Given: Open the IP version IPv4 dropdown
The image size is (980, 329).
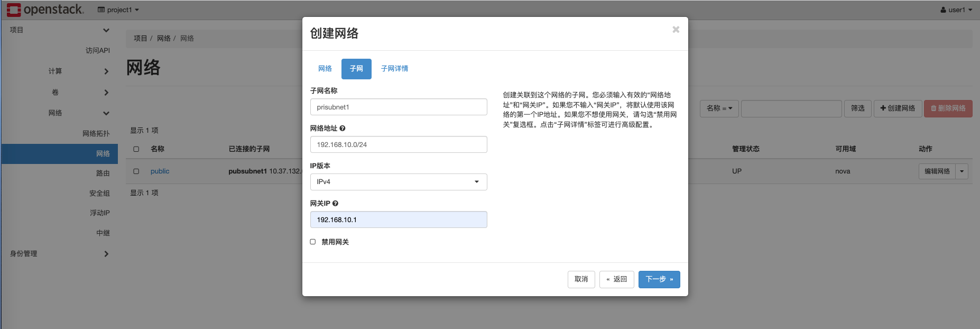Looking at the screenshot, I should (x=399, y=182).
